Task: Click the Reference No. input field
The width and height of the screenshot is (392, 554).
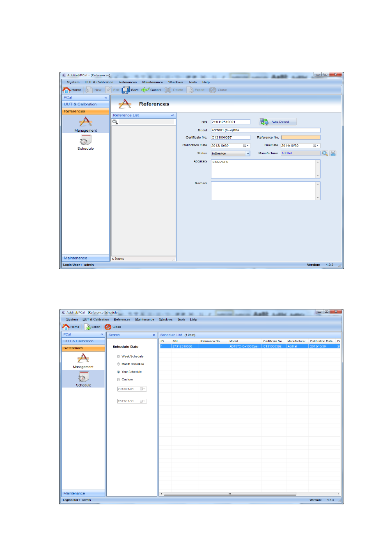Action: click(x=300, y=137)
